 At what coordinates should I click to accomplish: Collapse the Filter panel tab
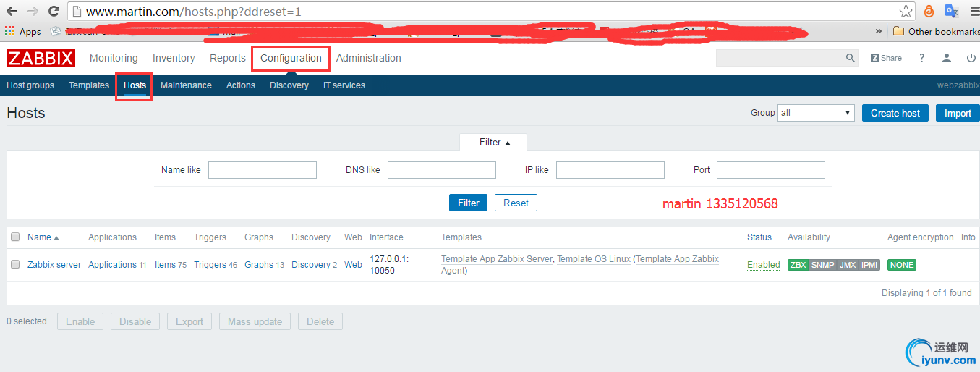pyautogui.click(x=495, y=143)
